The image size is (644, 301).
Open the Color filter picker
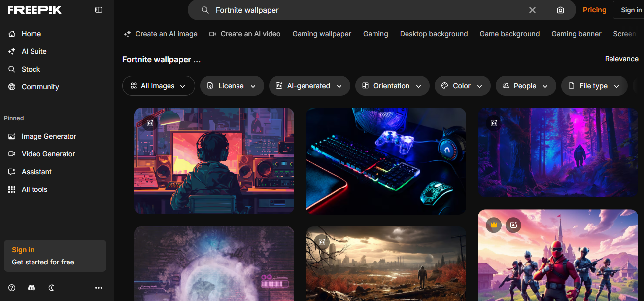click(462, 86)
